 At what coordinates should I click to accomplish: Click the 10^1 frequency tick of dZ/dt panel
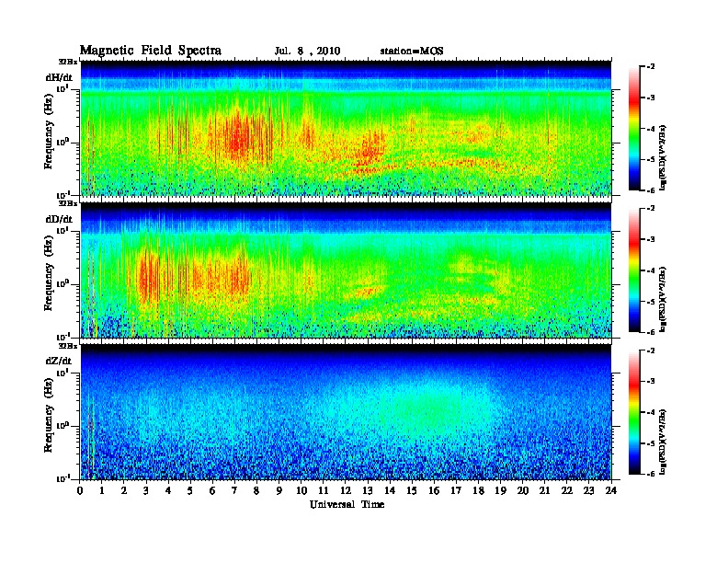(x=62, y=373)
